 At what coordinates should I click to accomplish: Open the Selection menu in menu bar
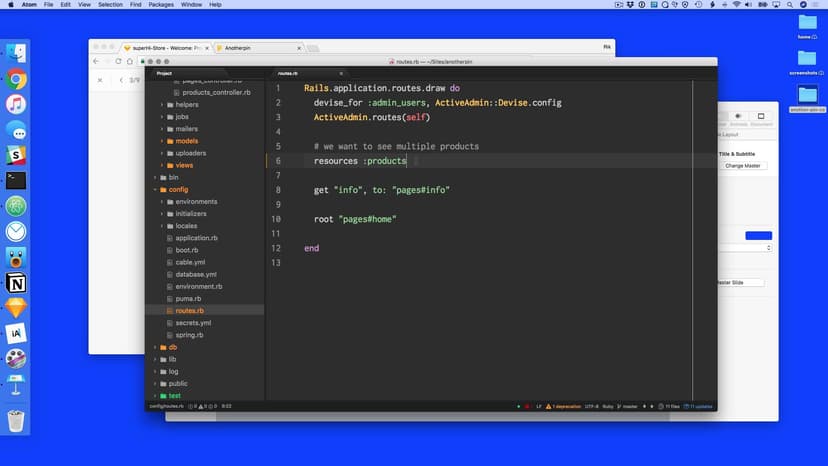pos(110,5)
